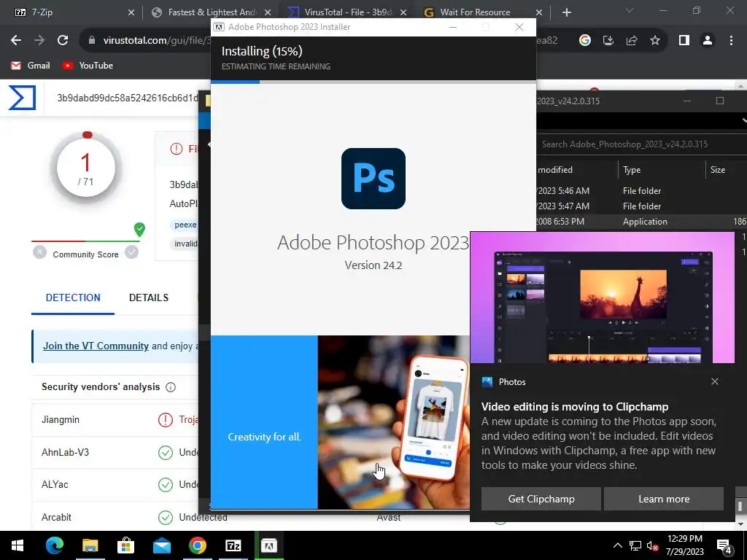The height and width of the screenshot is (560, 747).
Task: Open a new Chrome tab
Action: 566,12
